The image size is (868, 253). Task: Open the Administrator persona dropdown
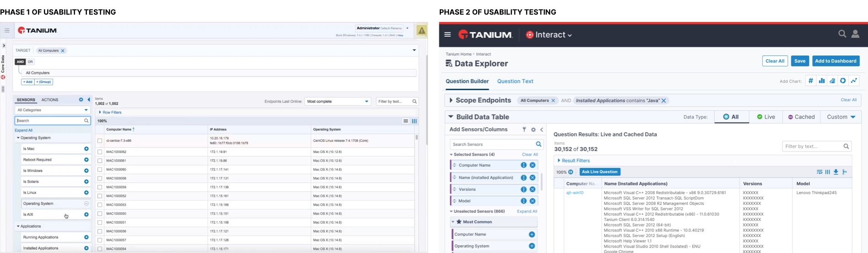point(407,28)
